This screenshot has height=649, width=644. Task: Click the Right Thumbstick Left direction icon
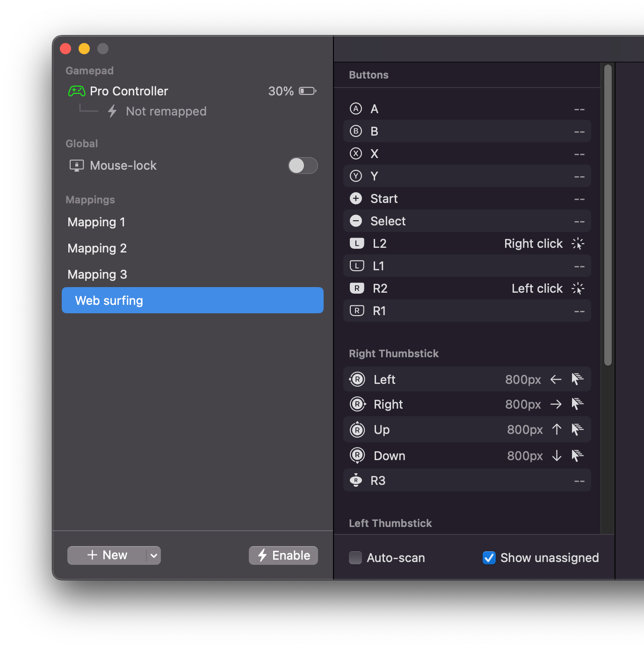(357, 379)
